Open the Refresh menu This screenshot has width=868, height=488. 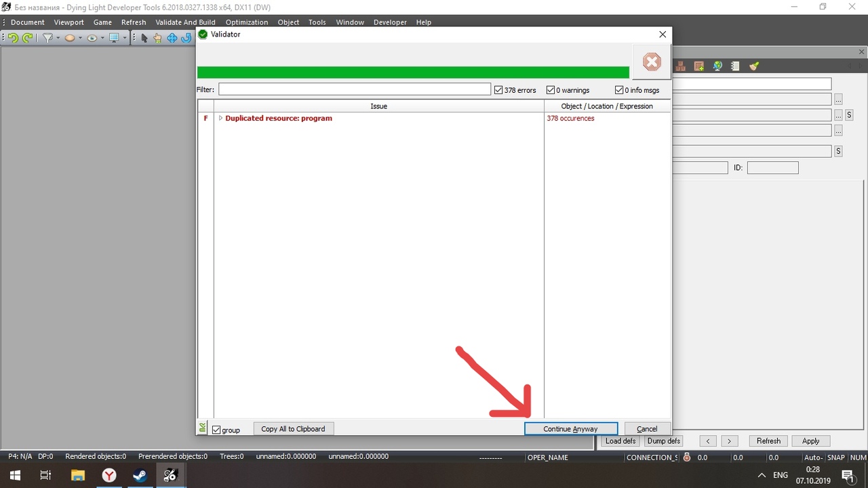[134, 22]
